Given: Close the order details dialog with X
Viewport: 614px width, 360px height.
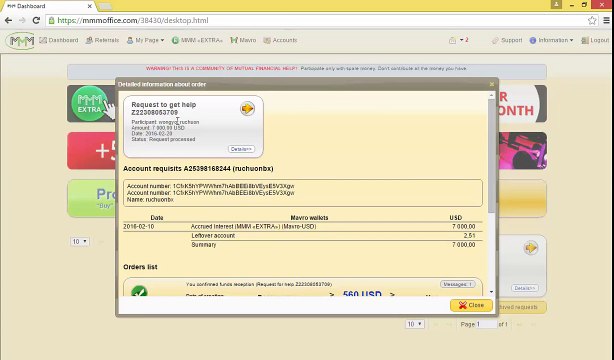Looking at the screenshot, I should click(492, 84).
